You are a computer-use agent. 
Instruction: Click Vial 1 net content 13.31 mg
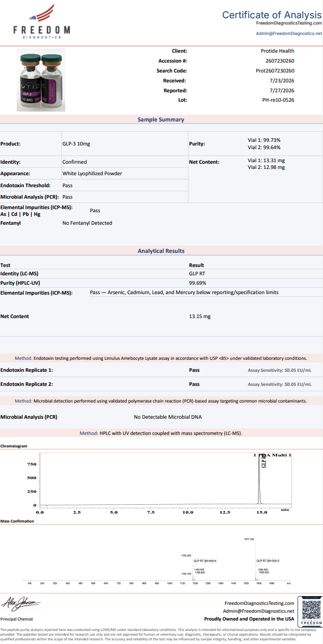pyautogui.click(x=266, y=160)
